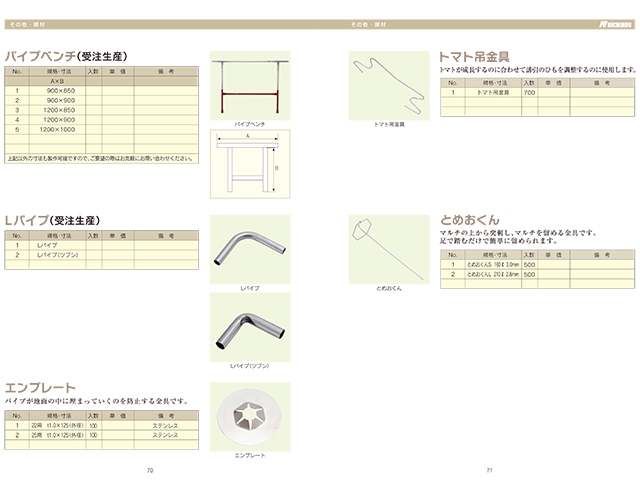Image resolution: width=640 pixels, height=480 pixels.
Task: Click the トマト吊金具 wire hook photo
Action: coord(389,85)
